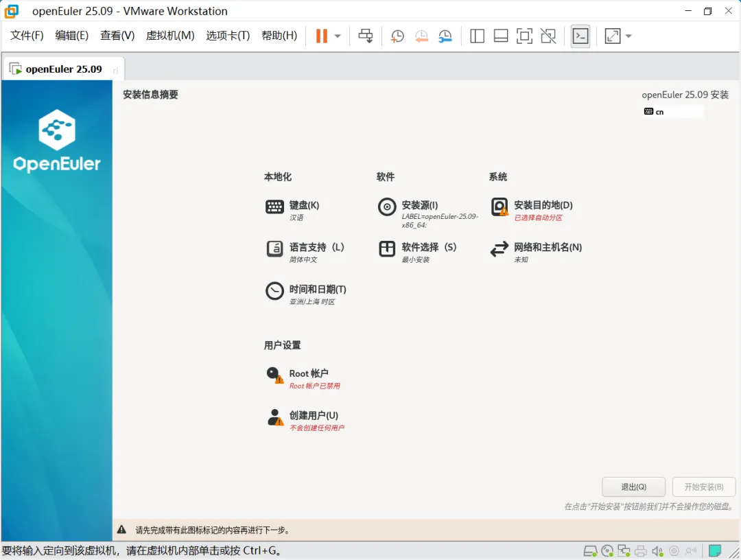Open 键盘(K) keyboard settings
This screenshot has height=560, width=741.
(x=293, y=210)
